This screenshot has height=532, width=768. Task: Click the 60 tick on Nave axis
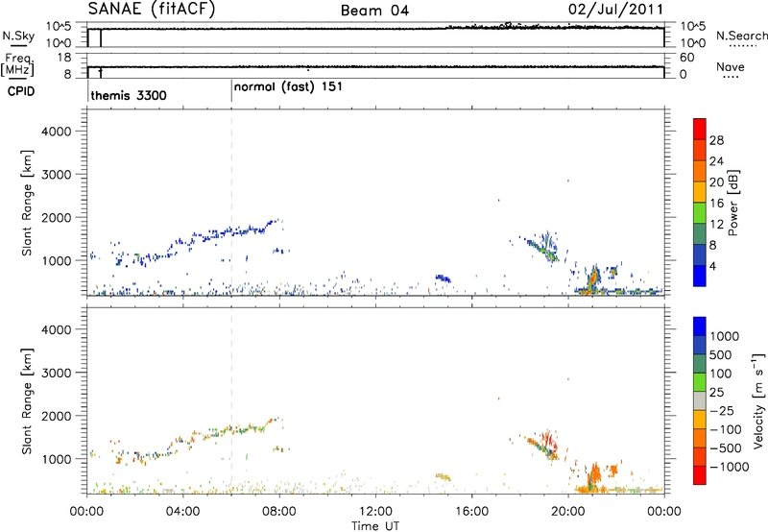686,58
